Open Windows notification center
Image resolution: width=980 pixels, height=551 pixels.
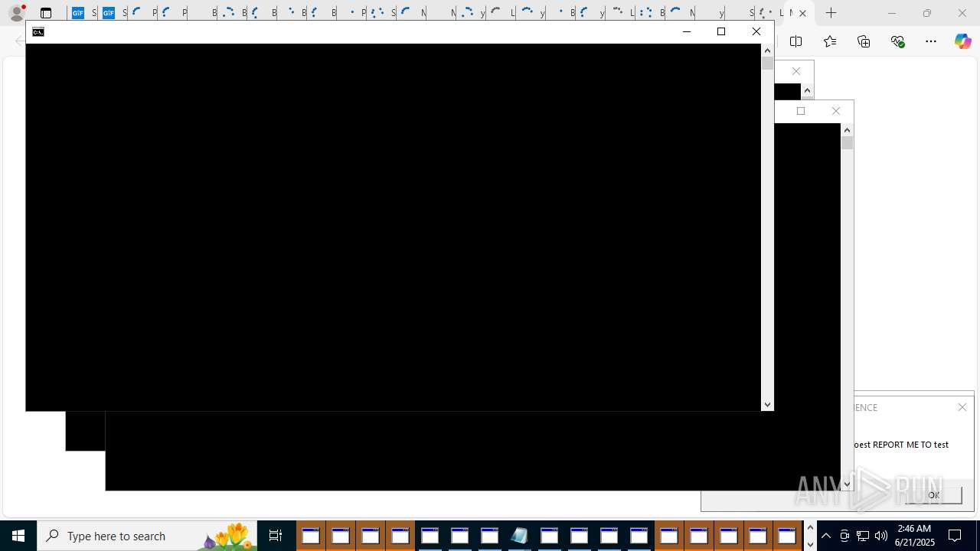[955, 536]
